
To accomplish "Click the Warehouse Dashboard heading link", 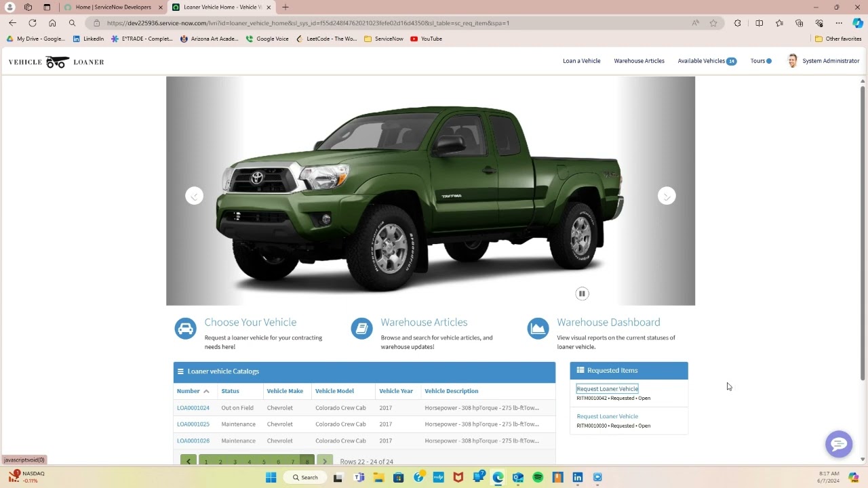I will [608, 323].
